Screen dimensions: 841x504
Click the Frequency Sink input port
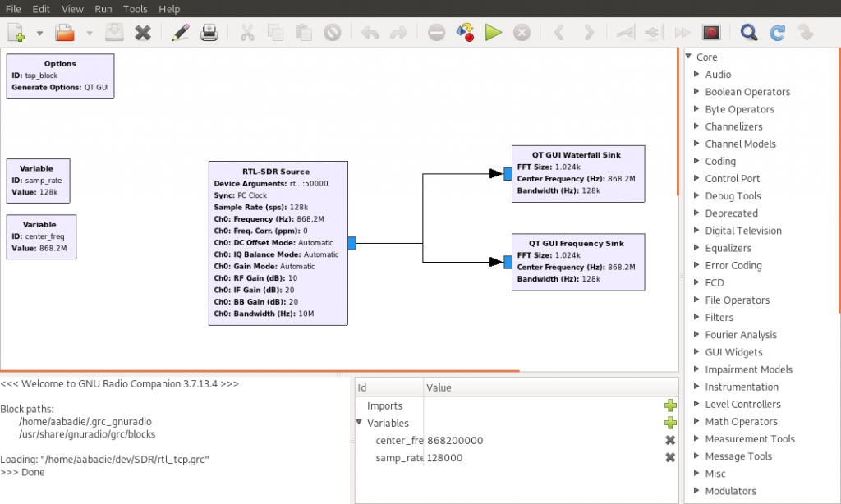[508, 262]
